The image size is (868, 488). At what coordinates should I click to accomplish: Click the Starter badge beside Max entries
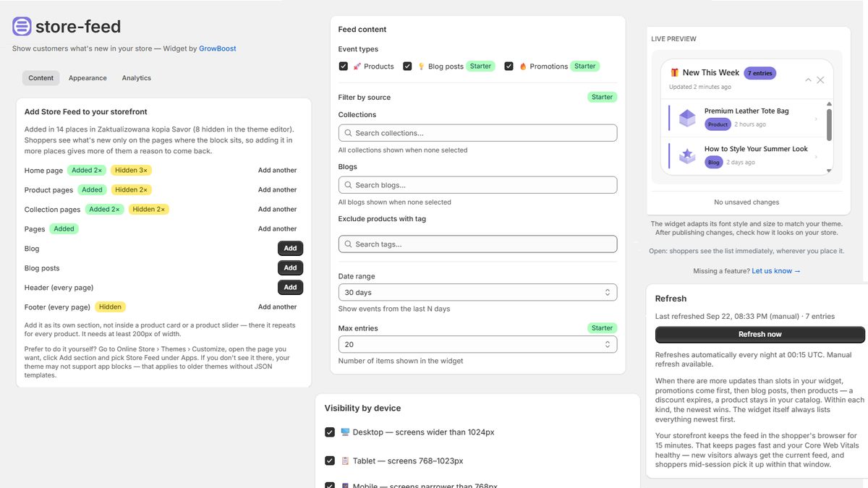tap(602, 328)
